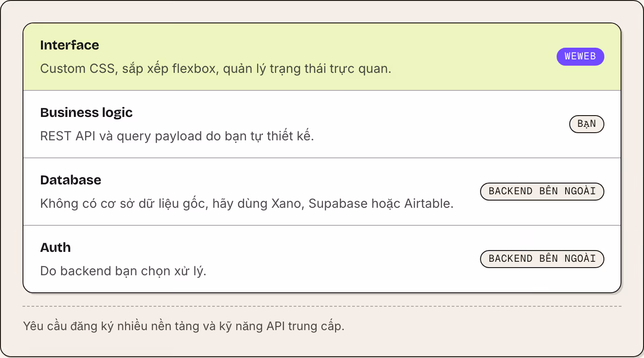644x358 pixels.
Task: Select the purple WEWEB badge
Action: coord(580,57)
